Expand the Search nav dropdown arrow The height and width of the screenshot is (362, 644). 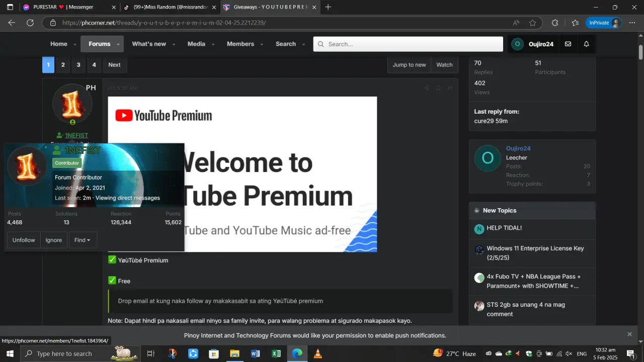[x=303, y=44]
